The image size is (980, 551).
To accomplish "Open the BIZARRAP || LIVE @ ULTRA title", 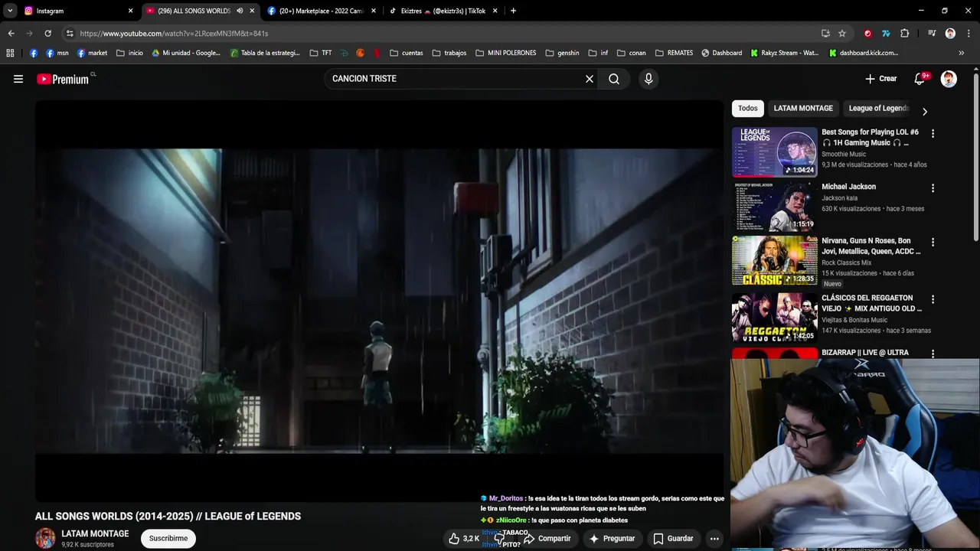I will click(865, 353).
